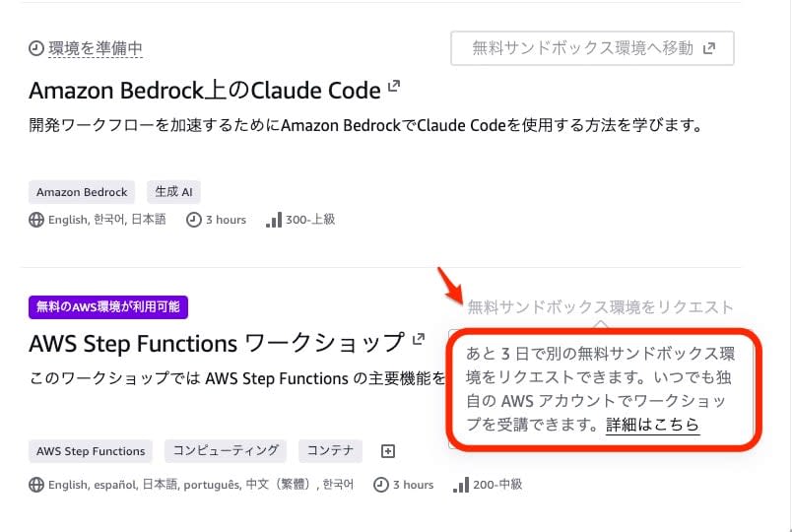The image size is (792, 532).
Task: Click the clock icon in Step Functions card
Action: [381, 485]
